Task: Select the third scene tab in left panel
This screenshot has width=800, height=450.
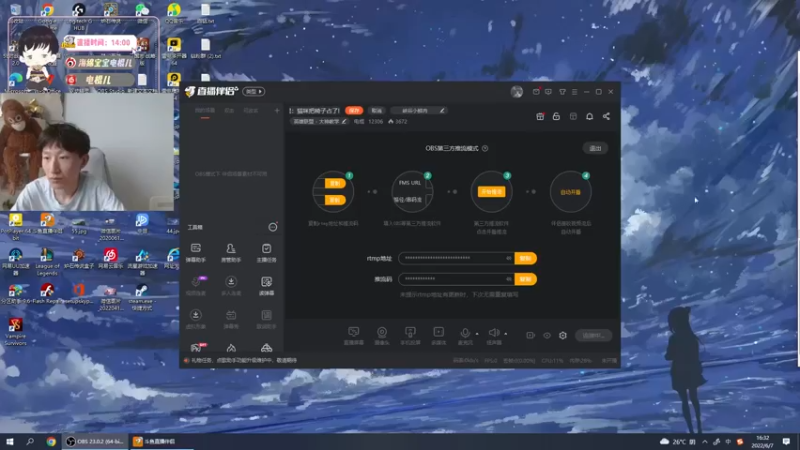Action: 251,111
